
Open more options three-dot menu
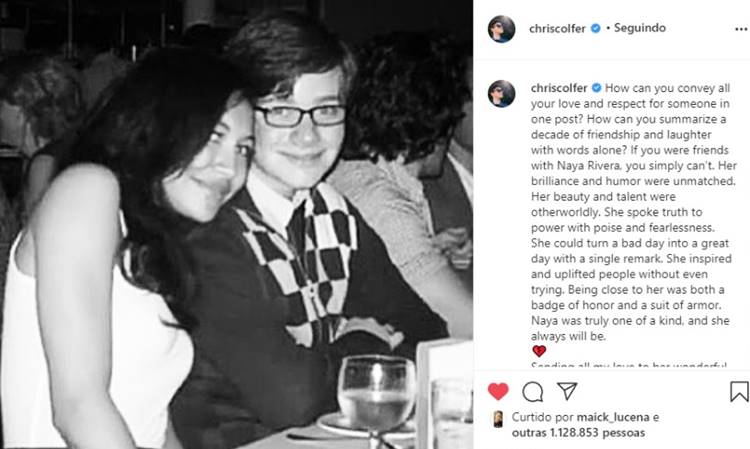[741, 29]
